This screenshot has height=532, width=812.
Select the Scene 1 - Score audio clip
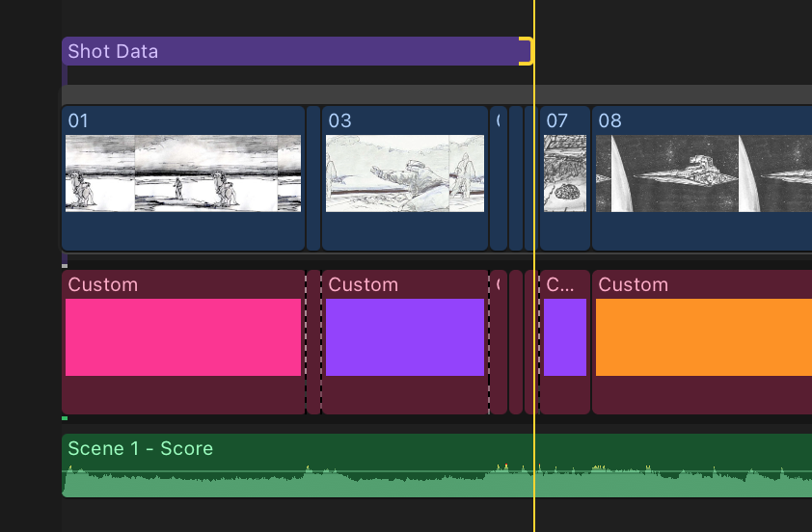tap(437, 465)
